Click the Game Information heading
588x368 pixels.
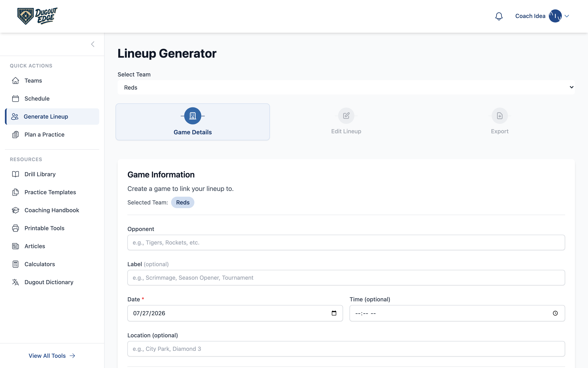[x=161, y=175]
